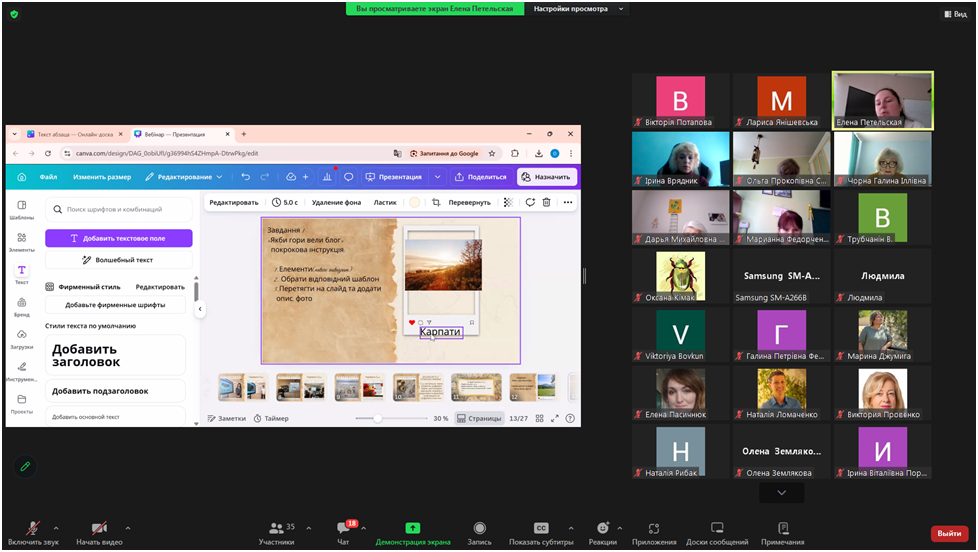This screenshot has width=978, height=552.
Task: Click the Reactions smiley icon
Action: (602, 528)
